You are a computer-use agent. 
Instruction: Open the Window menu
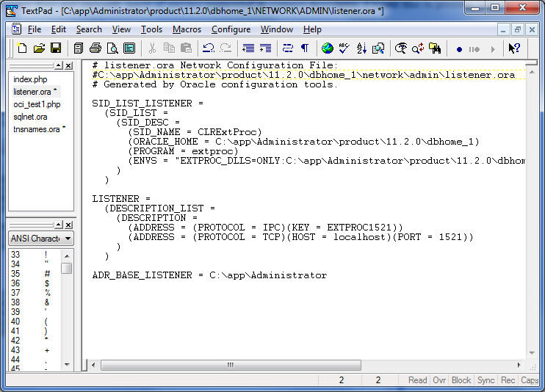(x=277, y=29)
